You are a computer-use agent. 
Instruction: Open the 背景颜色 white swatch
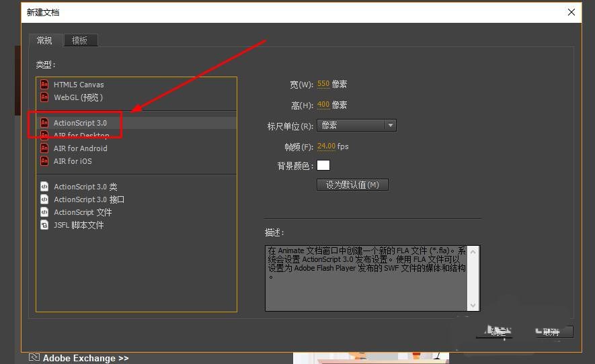coord(323,165)
